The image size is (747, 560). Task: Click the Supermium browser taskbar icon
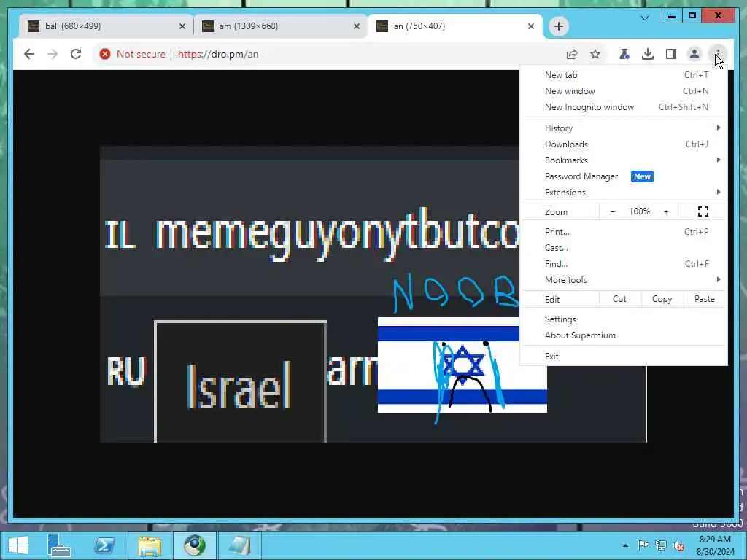(195, 545)
